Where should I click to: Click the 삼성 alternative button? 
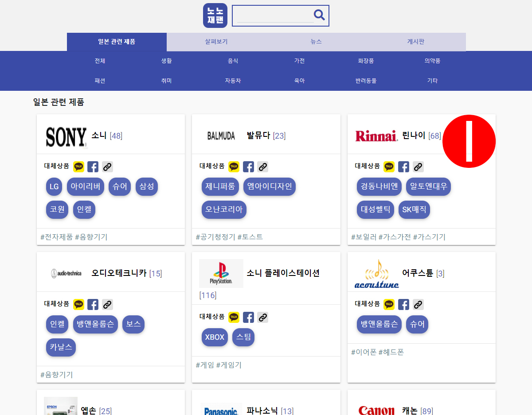click(147, 186)
